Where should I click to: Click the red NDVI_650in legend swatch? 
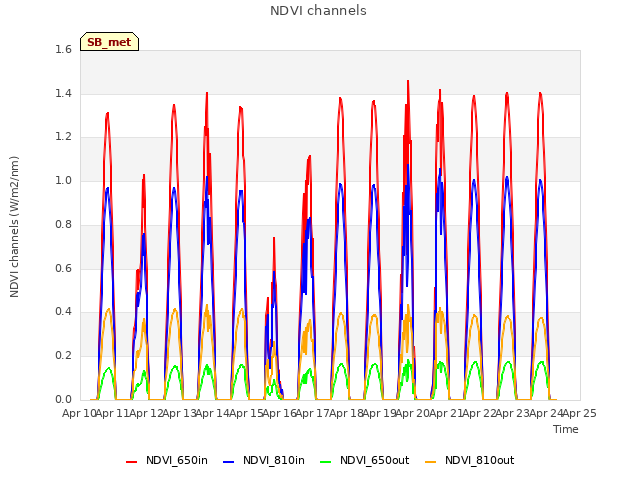click(131, 462)
